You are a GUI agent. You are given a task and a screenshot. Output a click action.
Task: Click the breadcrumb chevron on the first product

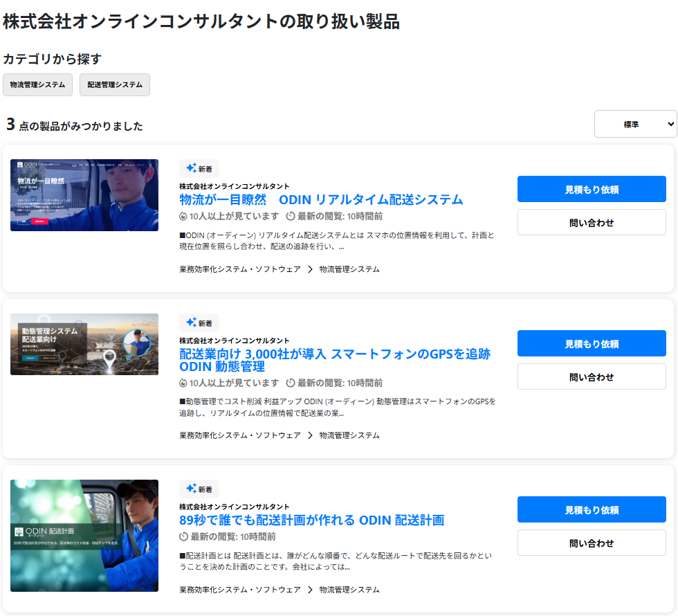pos(310,269)
